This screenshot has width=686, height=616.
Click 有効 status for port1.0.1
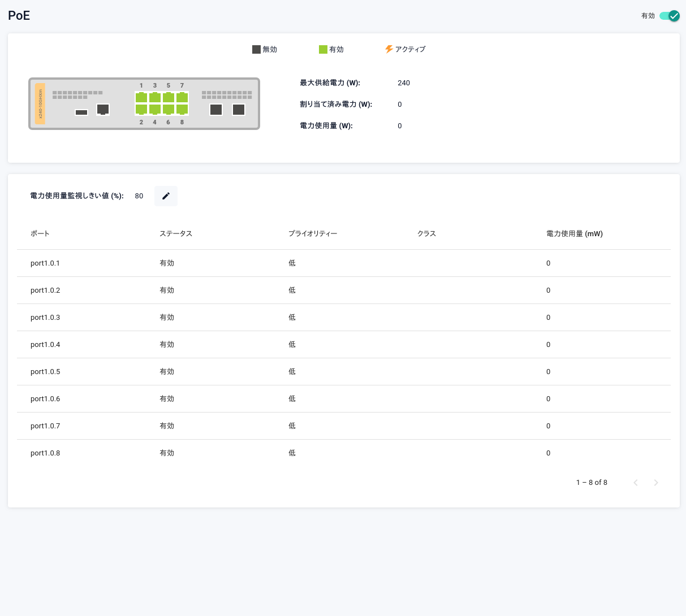click(167, 263)
